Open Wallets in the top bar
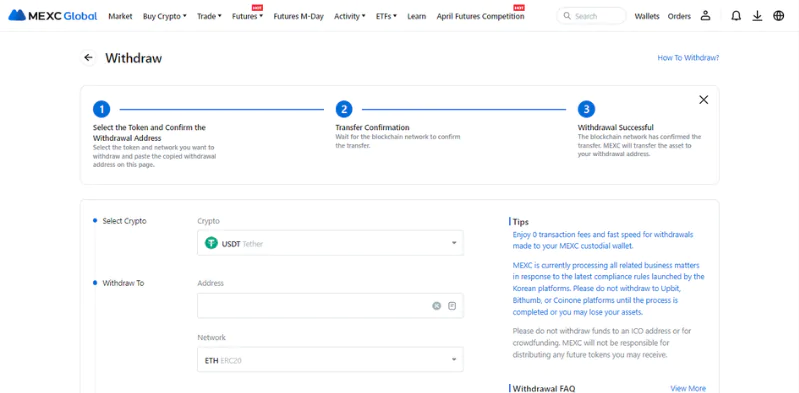Image resolution: width=799 pixels, height=393 pixels. pos(647,16)
